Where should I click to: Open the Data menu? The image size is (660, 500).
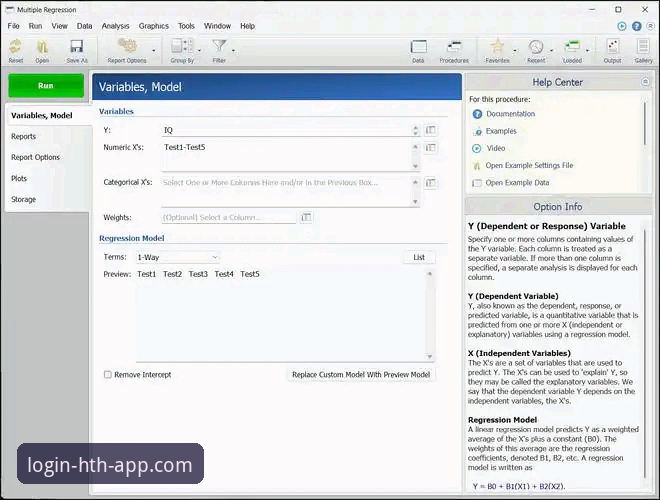tap(84, 26)
